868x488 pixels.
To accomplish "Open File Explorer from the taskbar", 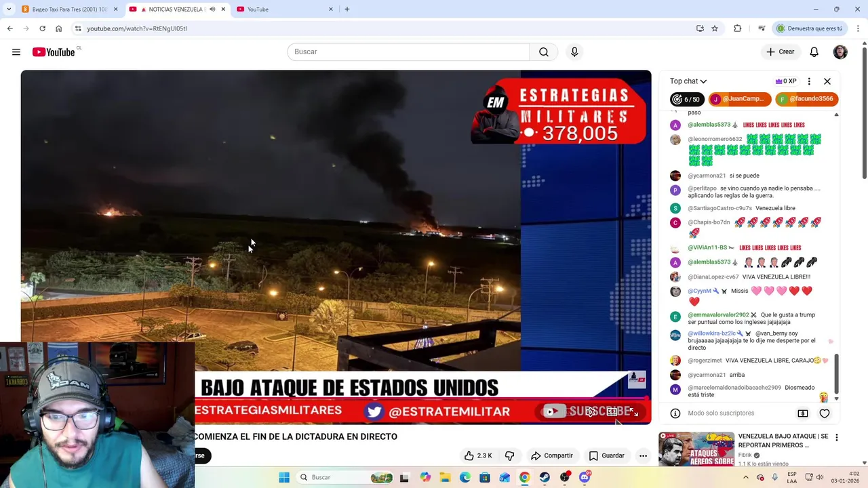I will point(446,477).
